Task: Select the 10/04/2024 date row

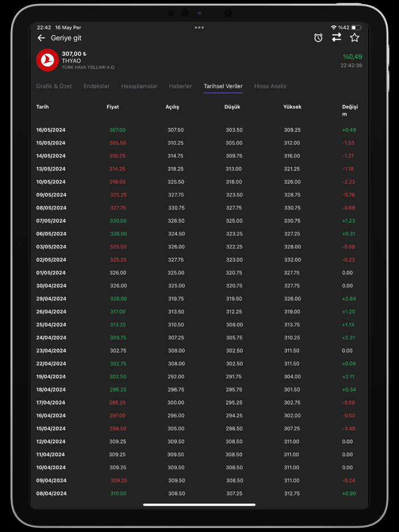Action: pos(199,468)
